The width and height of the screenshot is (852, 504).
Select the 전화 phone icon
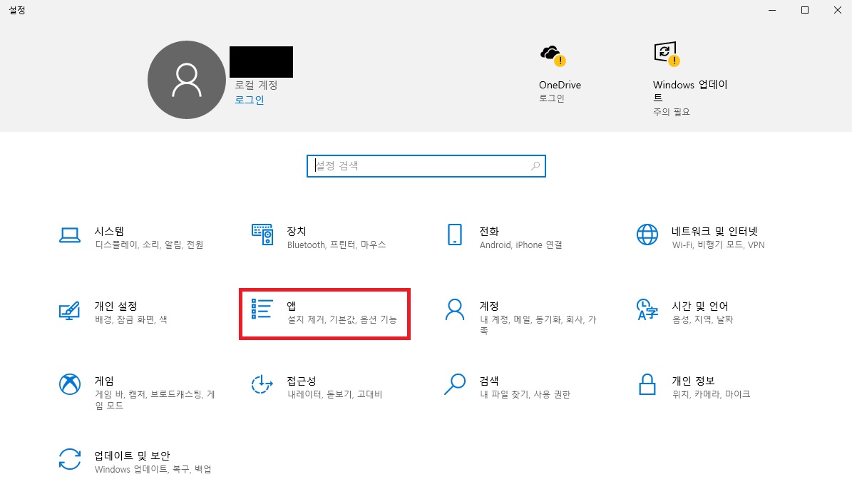coord(455,235)
